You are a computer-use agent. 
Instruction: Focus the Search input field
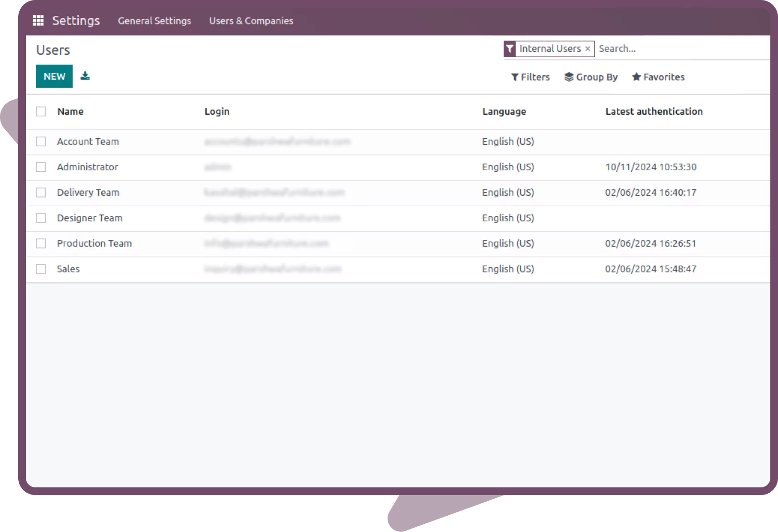click(x=681, y=49)
